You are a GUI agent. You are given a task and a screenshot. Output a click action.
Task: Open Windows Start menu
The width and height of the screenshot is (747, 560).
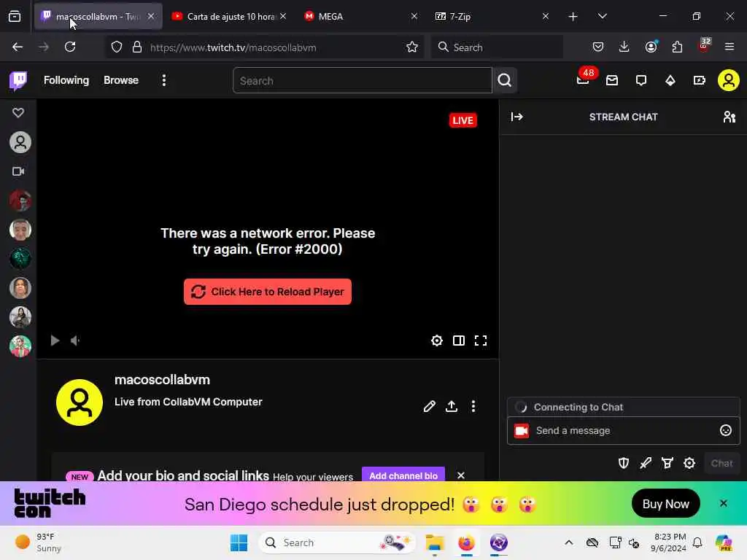coord(239,542)
